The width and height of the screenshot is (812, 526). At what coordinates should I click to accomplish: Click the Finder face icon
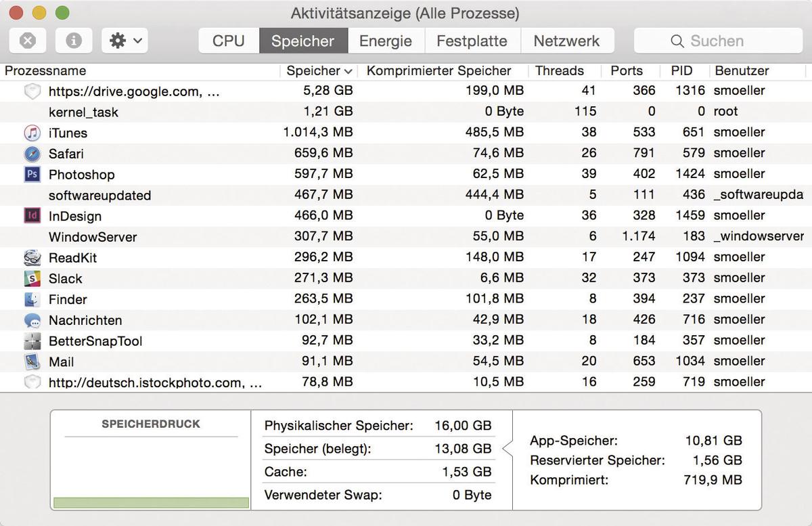(x=32, y=299)
